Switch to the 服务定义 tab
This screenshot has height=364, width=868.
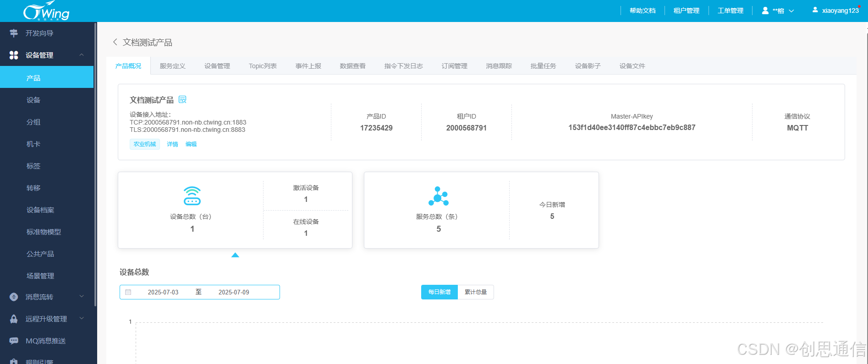point(173,66)
